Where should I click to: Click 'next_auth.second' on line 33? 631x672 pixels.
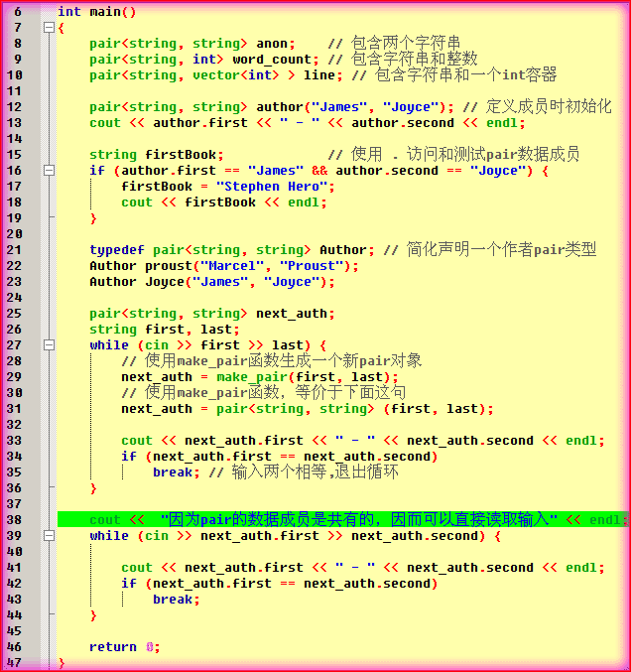click(x=470, y=441)
